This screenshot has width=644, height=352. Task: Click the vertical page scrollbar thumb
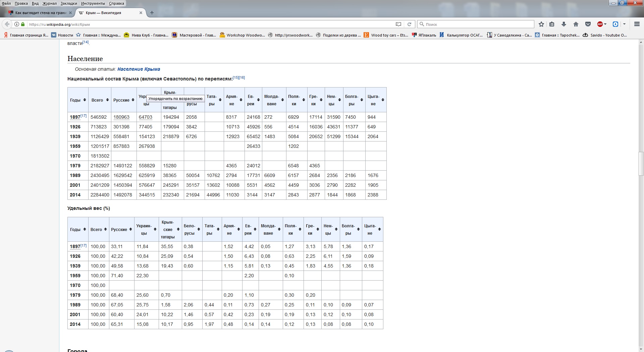[641, 164]
